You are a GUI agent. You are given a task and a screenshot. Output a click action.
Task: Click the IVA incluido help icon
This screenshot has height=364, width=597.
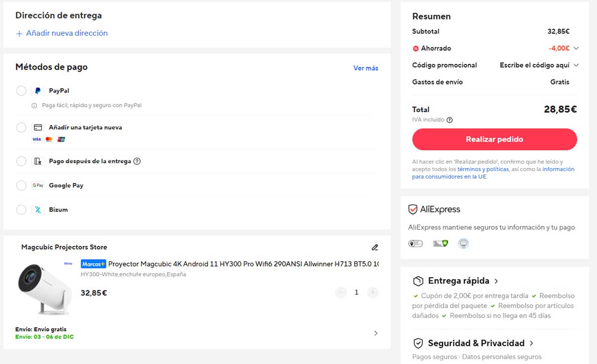450,120
